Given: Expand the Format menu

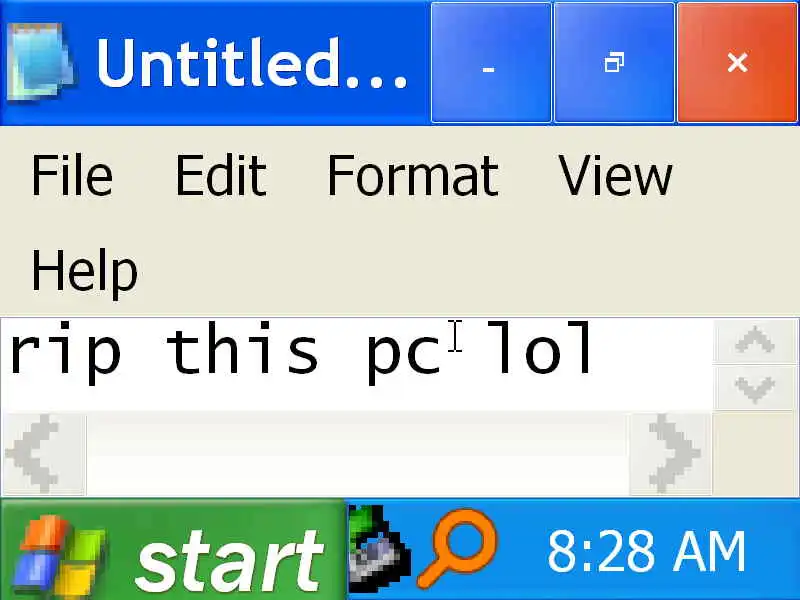Looking at the screenshot, I should [413, 176].
